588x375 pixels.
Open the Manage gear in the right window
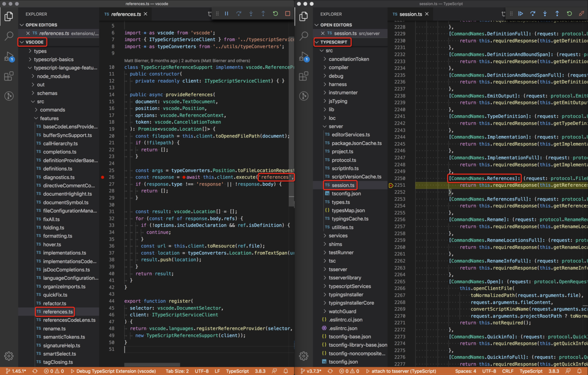pos(304,356)
